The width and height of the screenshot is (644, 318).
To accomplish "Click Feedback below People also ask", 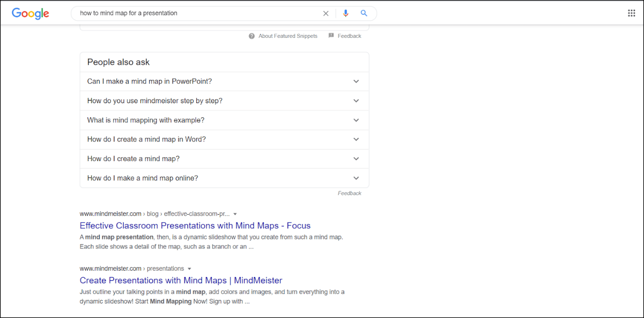I will pos(350,193).
